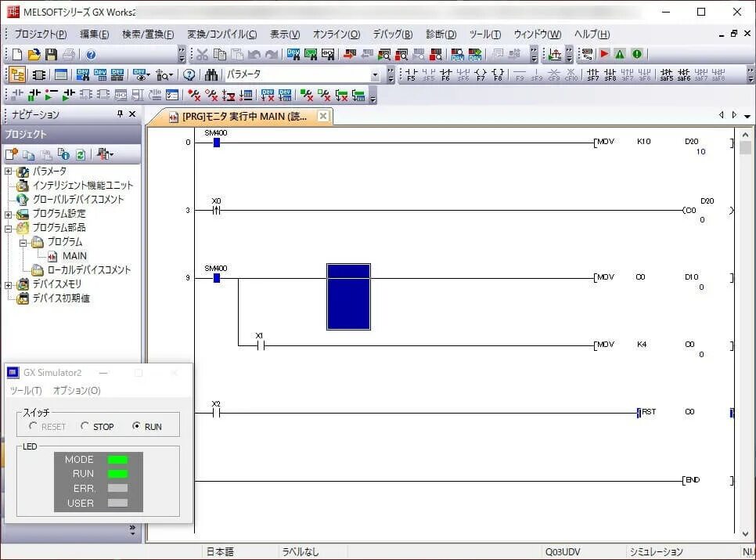Open the プロジェクト(P) menu
This screenshot has width=756, height=560.
coord(41,34)
